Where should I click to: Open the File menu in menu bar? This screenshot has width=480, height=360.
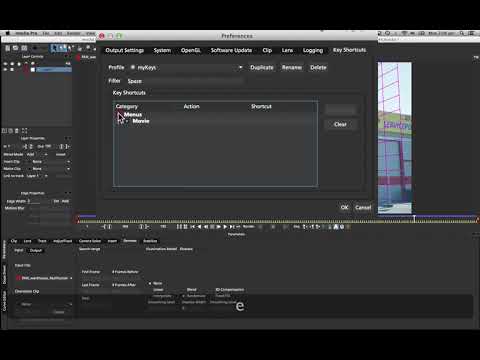(x=46, y=33)
